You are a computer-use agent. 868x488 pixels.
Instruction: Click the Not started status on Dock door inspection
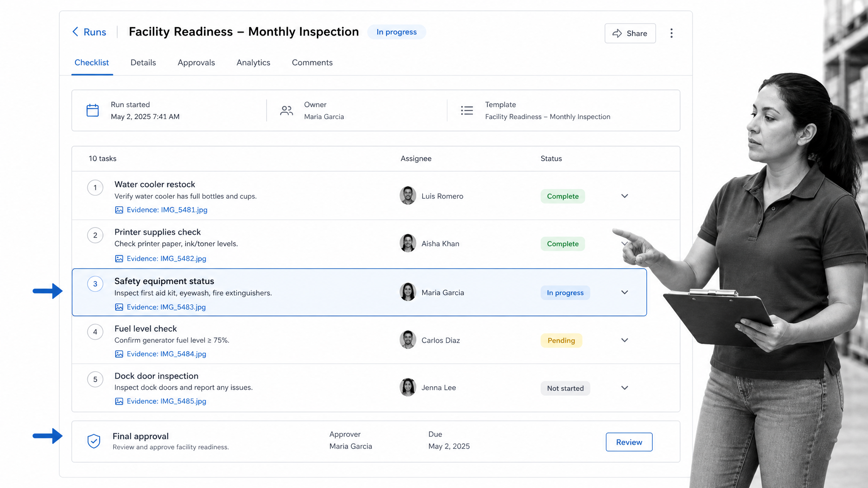pos(565,388)
